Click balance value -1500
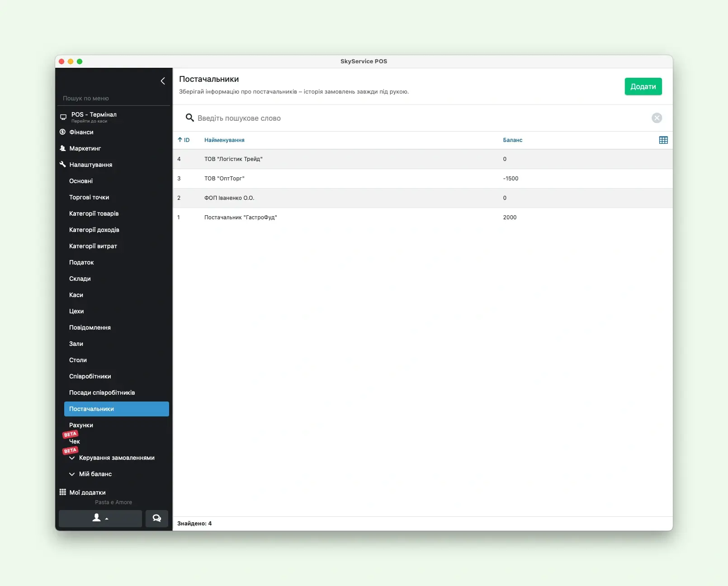The height and width of the screenshot is (586, 728). click(x=511, y=179)
